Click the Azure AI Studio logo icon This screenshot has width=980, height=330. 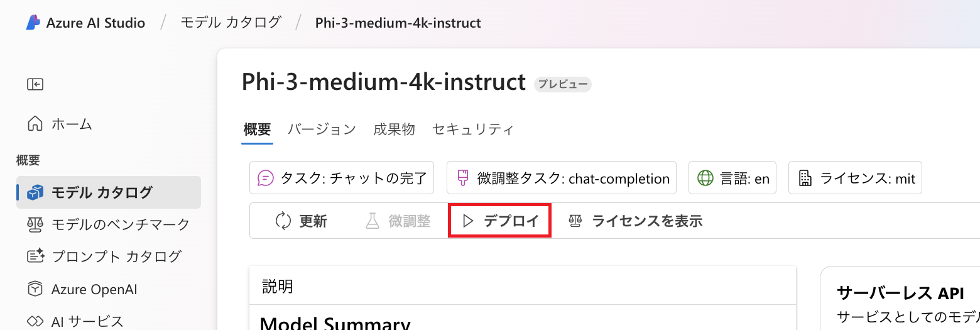point(33,23)
